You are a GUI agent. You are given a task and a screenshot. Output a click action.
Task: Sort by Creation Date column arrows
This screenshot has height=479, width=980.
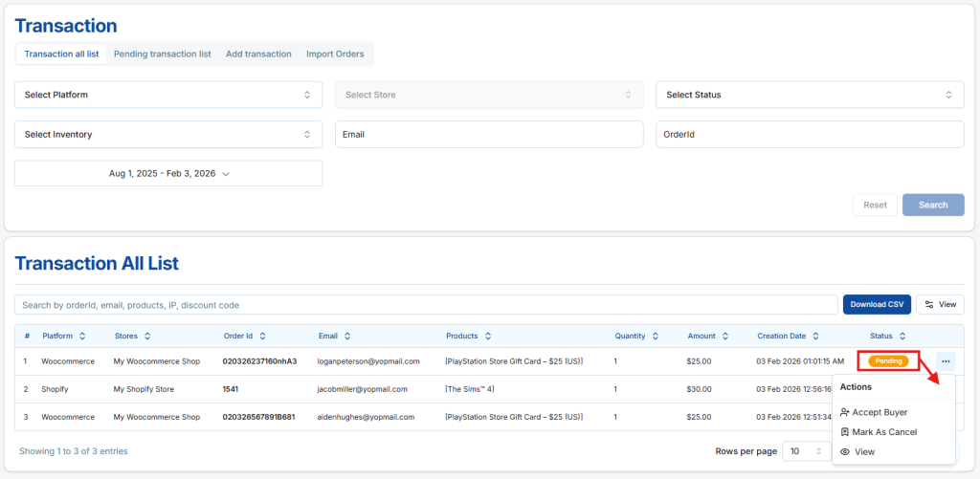[815, 337]
